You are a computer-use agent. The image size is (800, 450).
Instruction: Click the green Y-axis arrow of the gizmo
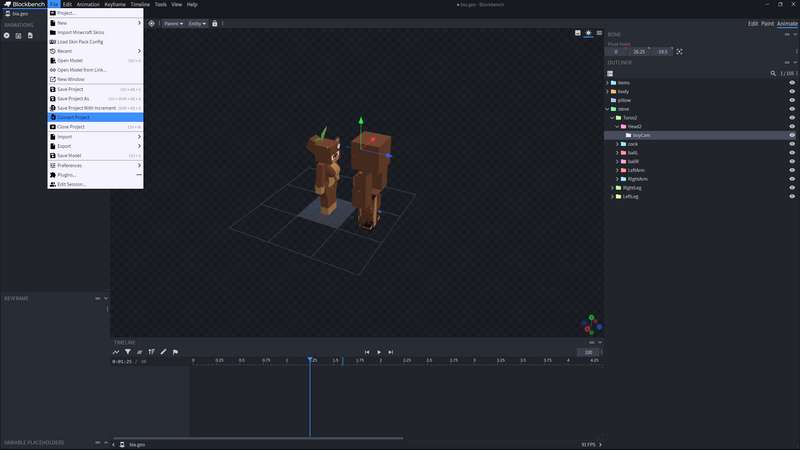point(361,121)
